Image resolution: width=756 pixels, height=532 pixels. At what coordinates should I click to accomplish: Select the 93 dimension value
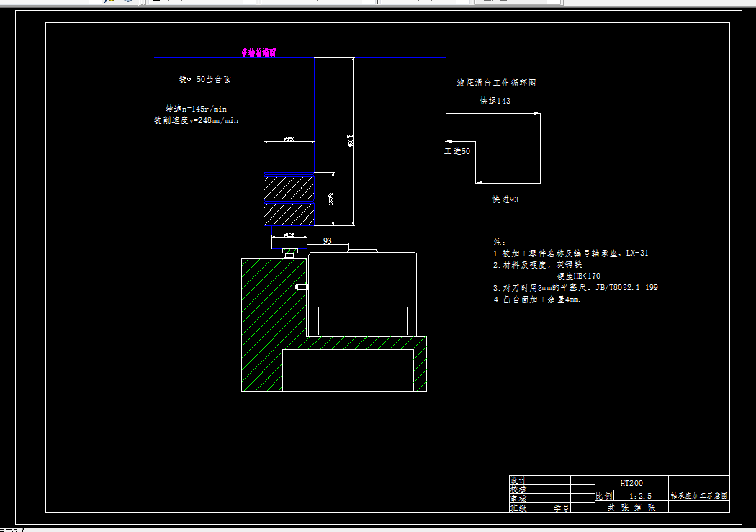tap(328, 240)
